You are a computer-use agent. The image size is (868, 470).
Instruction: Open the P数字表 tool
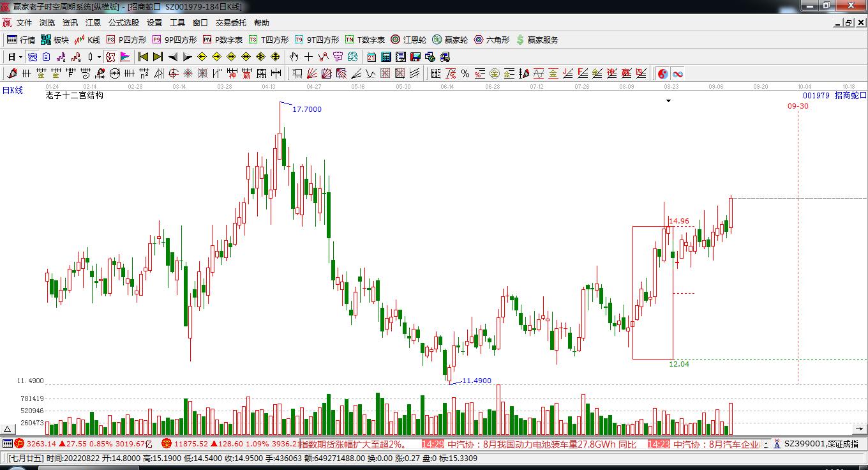tap(223, 40)
